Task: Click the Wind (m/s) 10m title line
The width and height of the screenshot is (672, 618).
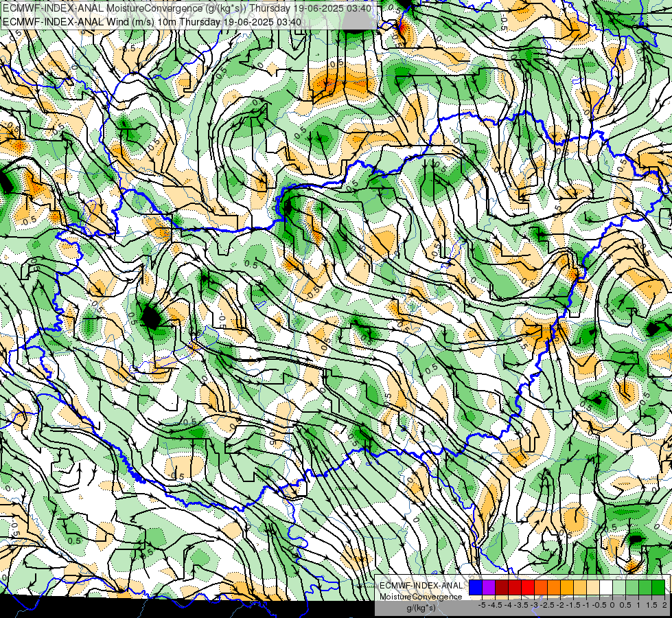Action: [152, 22]
